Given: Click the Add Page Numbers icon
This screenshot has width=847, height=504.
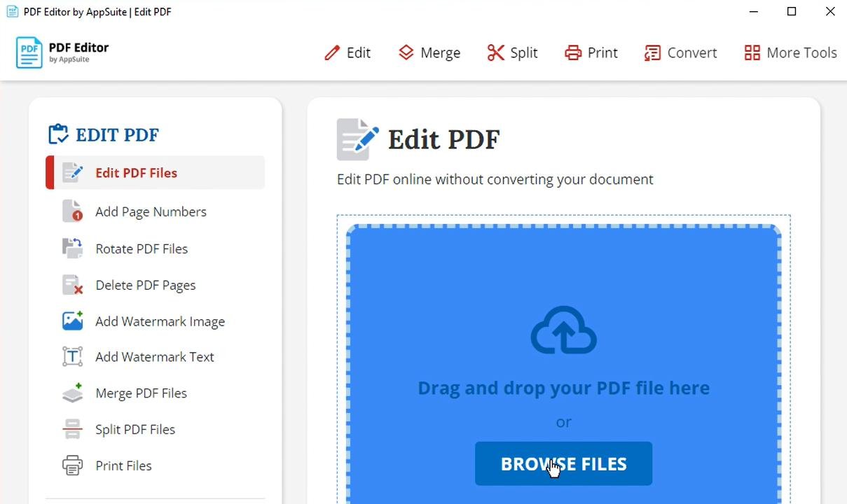Looking at the screenshot, I should [x=73, y=211].
